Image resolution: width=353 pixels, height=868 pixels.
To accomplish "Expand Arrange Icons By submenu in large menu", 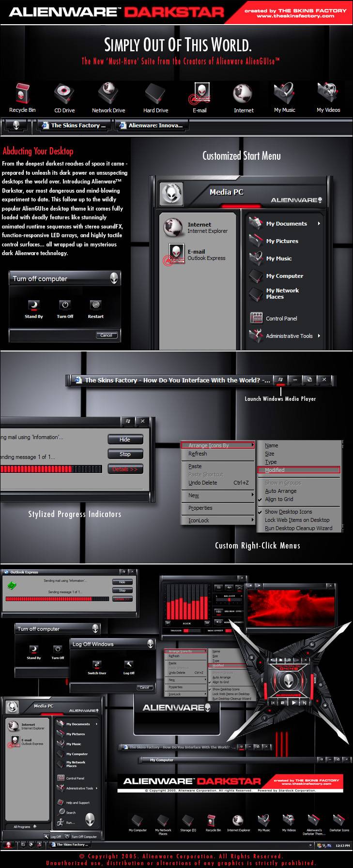I will 217,445.
